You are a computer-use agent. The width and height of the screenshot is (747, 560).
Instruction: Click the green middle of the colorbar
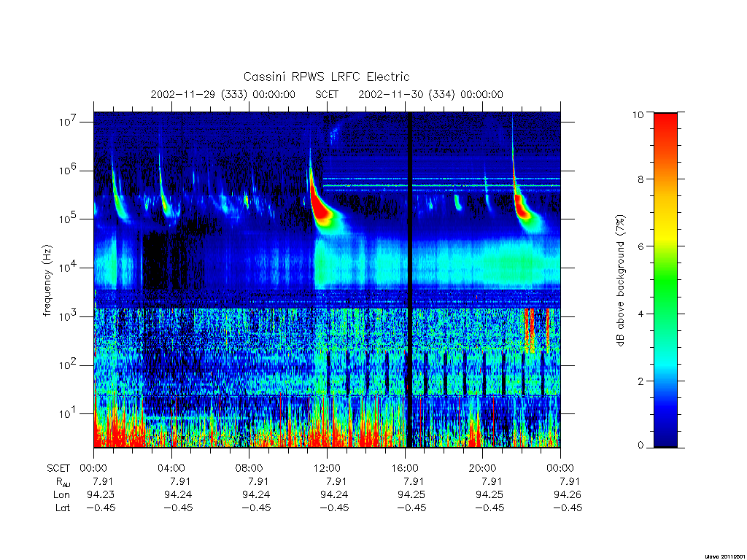[x=665, y=281]
